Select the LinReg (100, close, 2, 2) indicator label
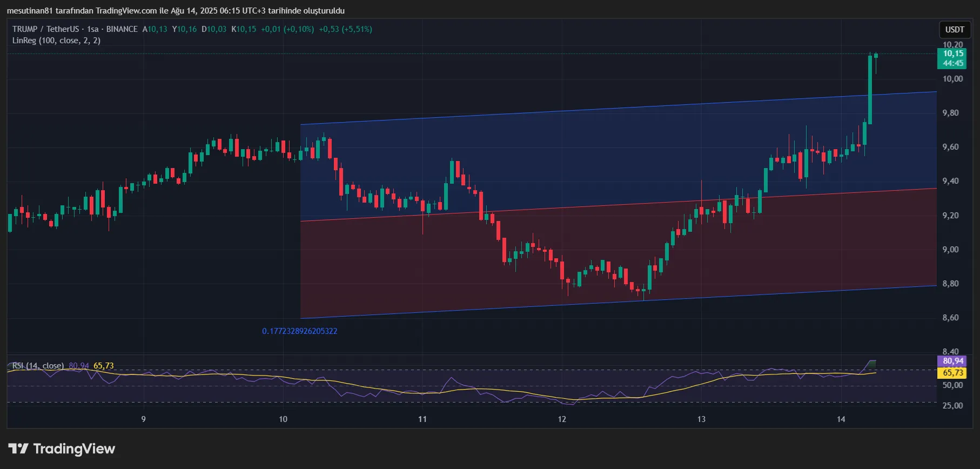Viewport: 980px width, 469px height. pos(56,41)
